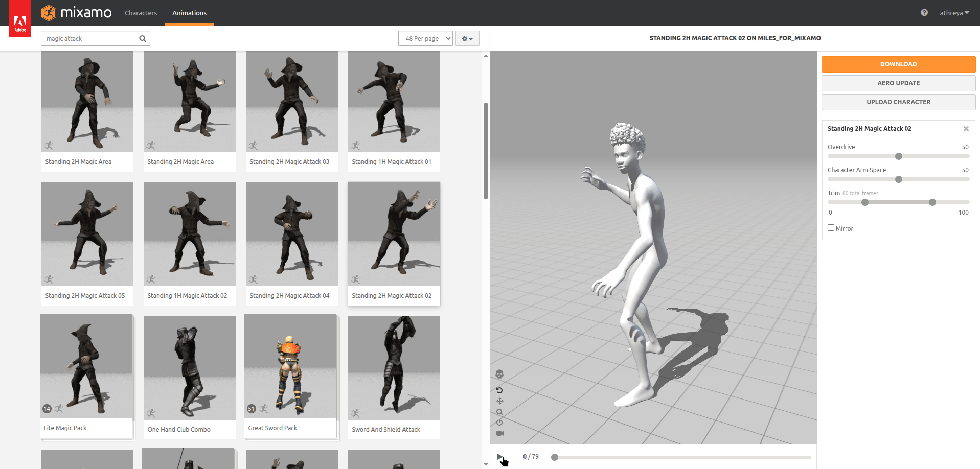Open the help question mark icon

pos(924,13)
